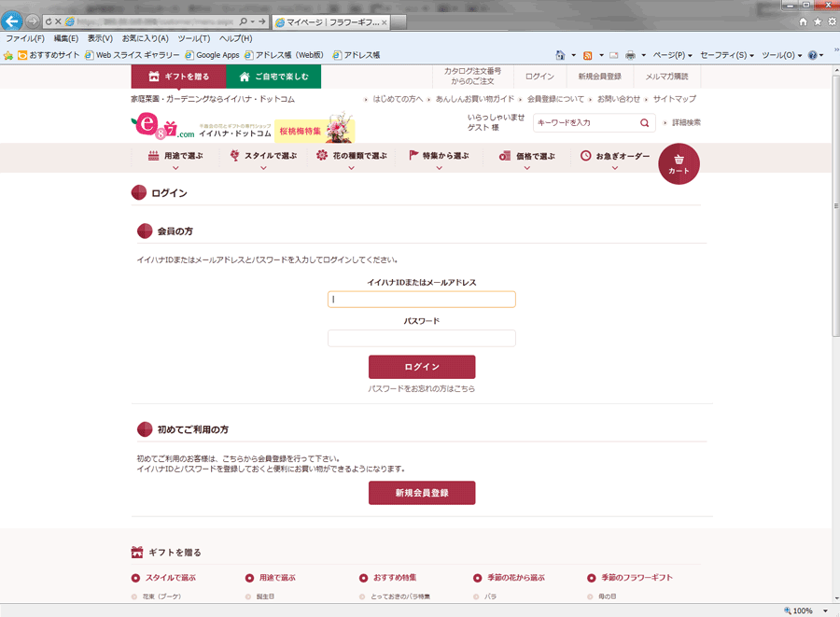Open the セーフティ(S) dropdown in command bar
840x617 pixels.
727,55
